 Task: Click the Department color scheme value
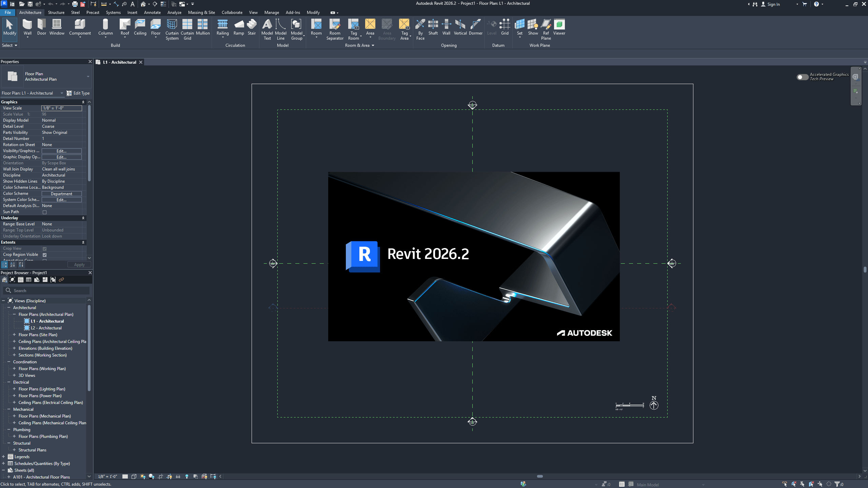[62, 194]
